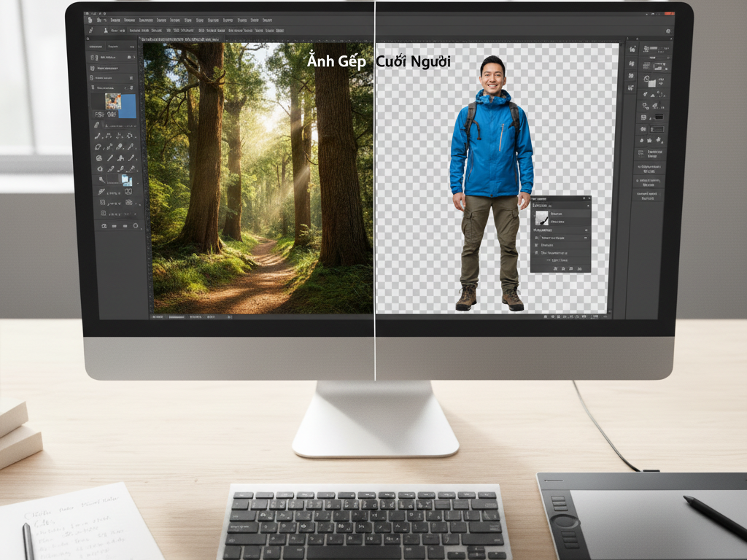Toggle the third list row icon in floating panel
The height and width of the screenshot is (560, 747).
coord(537,253)
